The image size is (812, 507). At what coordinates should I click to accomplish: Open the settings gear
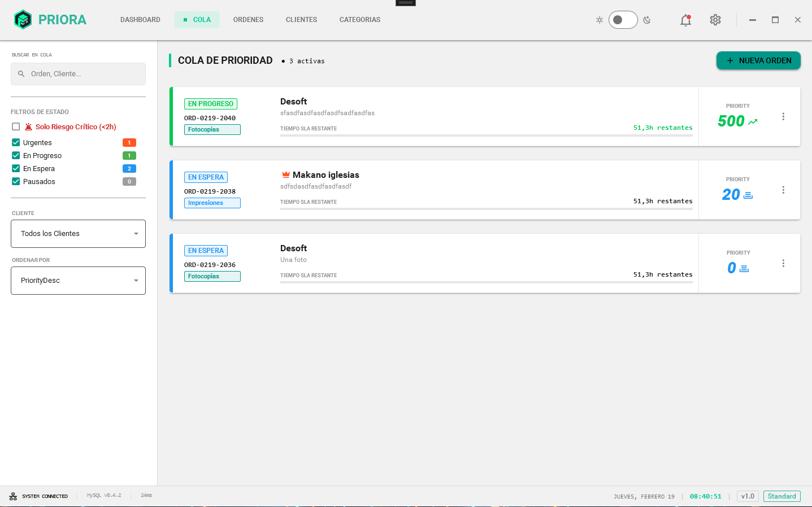[715, 20]
